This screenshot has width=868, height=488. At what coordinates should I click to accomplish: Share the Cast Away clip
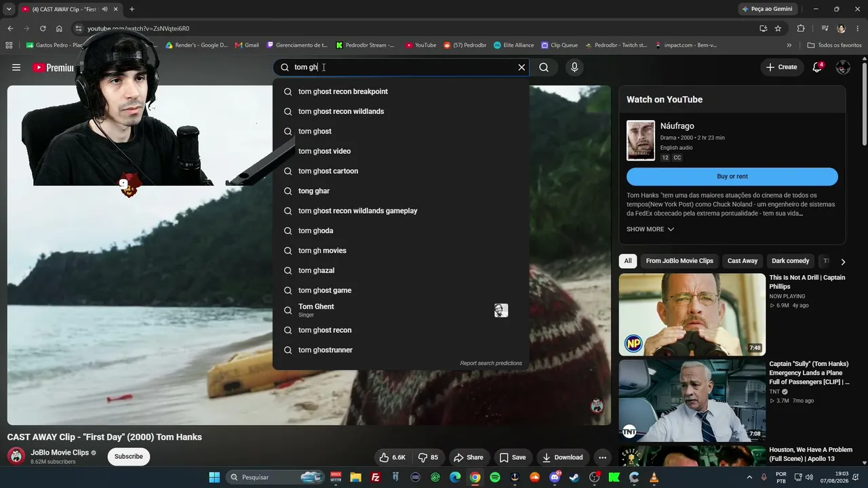[x=469, y=457]
